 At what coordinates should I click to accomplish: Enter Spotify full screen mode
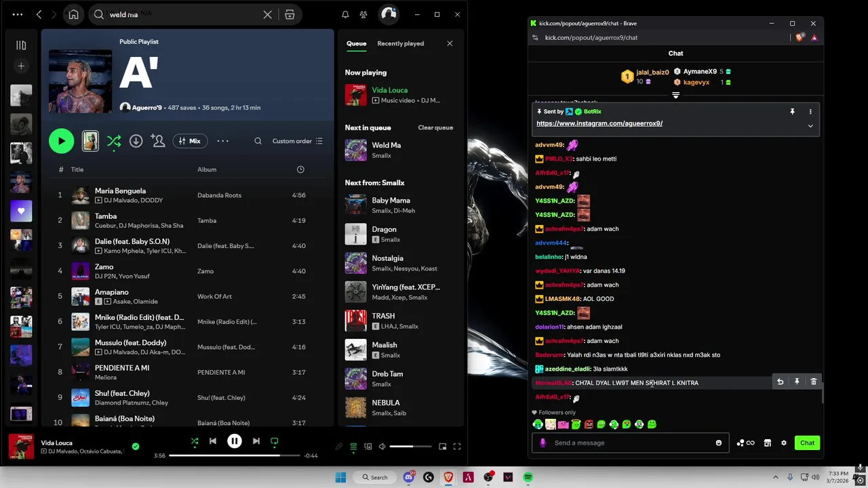pos(457,447)
